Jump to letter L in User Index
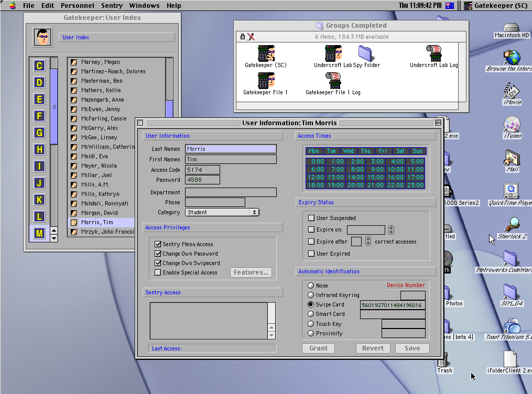 [39, 217]
